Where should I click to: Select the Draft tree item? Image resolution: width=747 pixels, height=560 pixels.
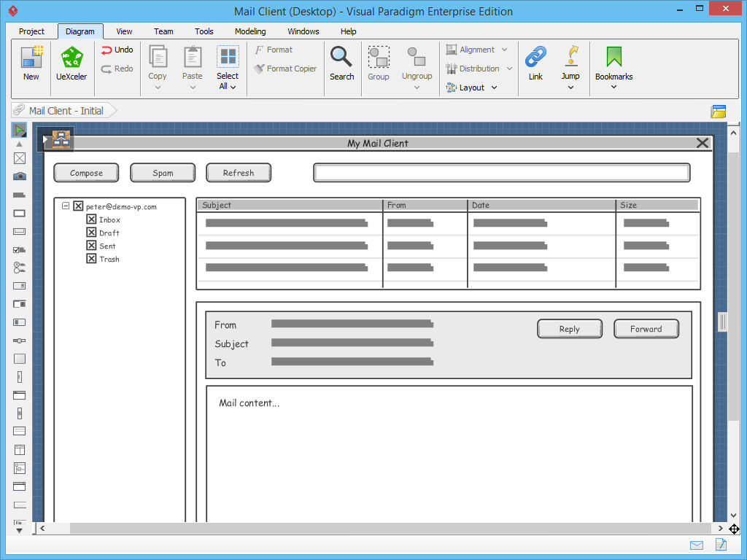[x=103, y=233]
